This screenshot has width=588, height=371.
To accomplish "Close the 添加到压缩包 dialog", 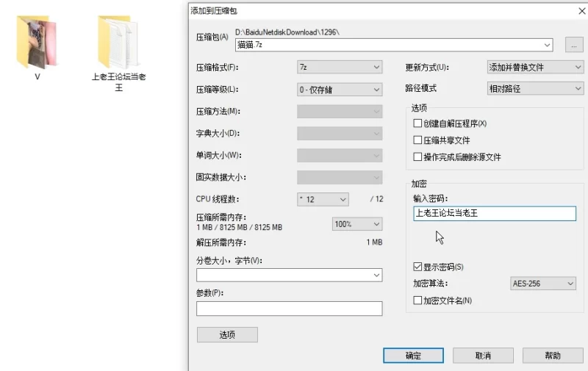I will click(581, 11).
